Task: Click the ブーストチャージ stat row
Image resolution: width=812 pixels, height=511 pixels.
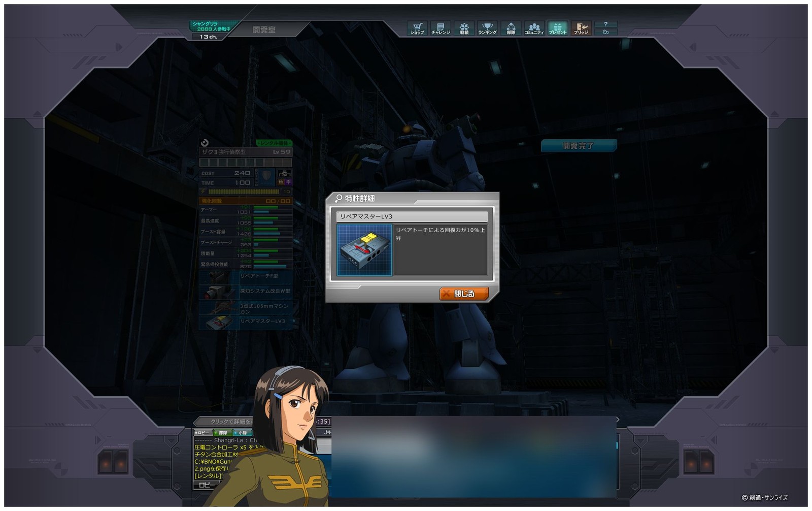Action: 246,242
